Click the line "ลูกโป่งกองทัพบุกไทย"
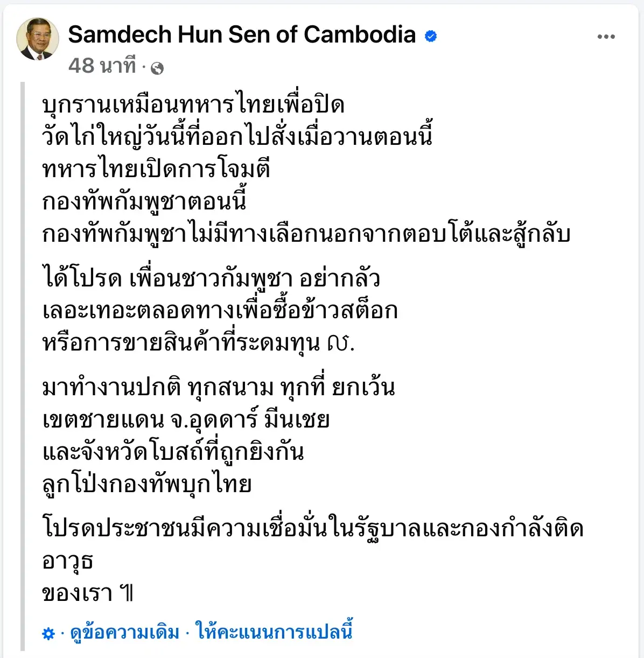Image resolution: width=644 pixels, height=658 pixels. [147, 485]
